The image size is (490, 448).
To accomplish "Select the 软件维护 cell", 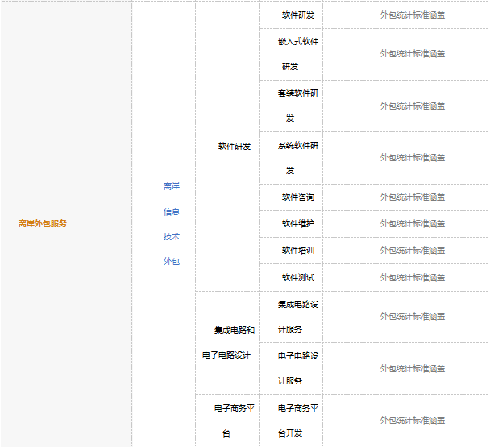I will tap(298, 223).
